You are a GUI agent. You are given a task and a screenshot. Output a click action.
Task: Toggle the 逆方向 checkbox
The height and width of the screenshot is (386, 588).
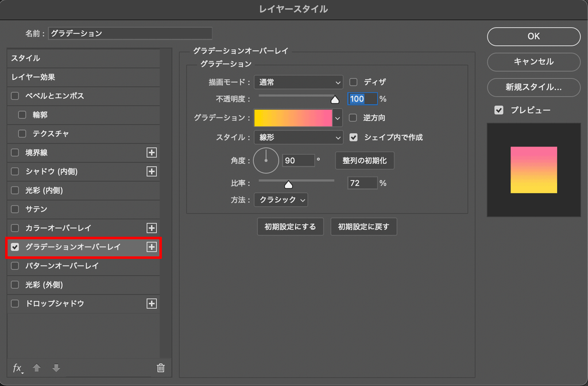pyautogui.click(x=353, y=118)
